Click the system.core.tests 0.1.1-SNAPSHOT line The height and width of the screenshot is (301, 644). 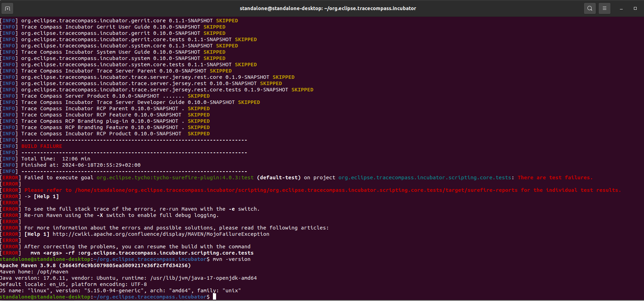[128, 65]
